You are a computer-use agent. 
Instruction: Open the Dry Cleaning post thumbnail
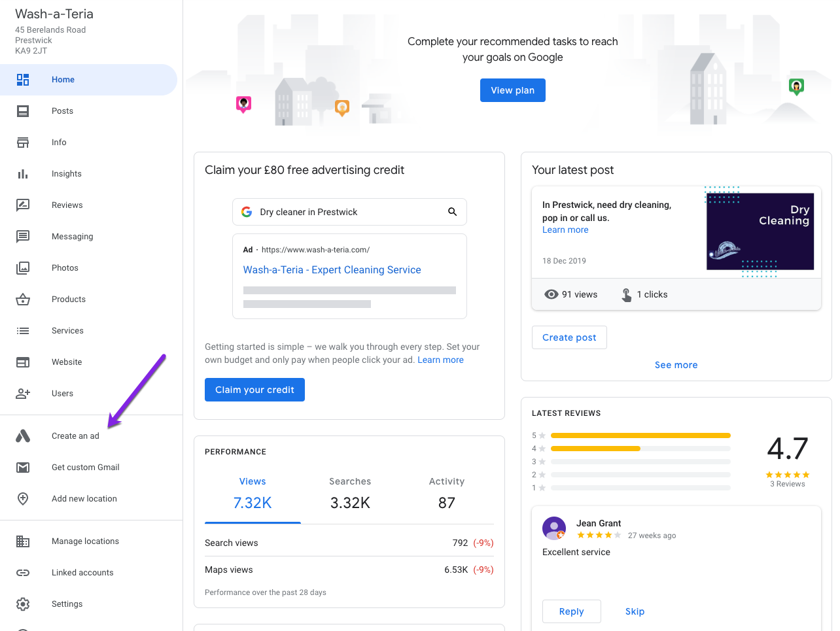click(x=760, y=231)
